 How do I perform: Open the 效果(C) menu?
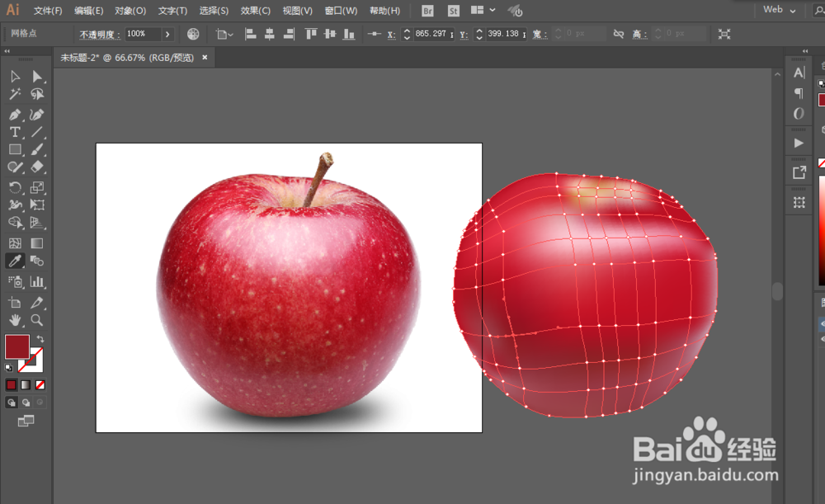(255, 11)
